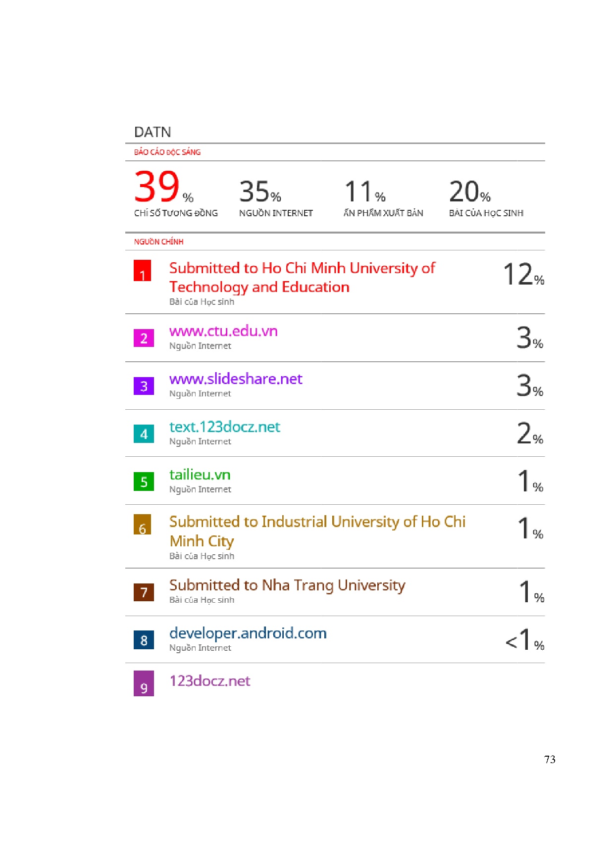Open the Industrial University of Ho Chi Minh source
The width and height of the screenshot is (614, 868).
[317, 531]
